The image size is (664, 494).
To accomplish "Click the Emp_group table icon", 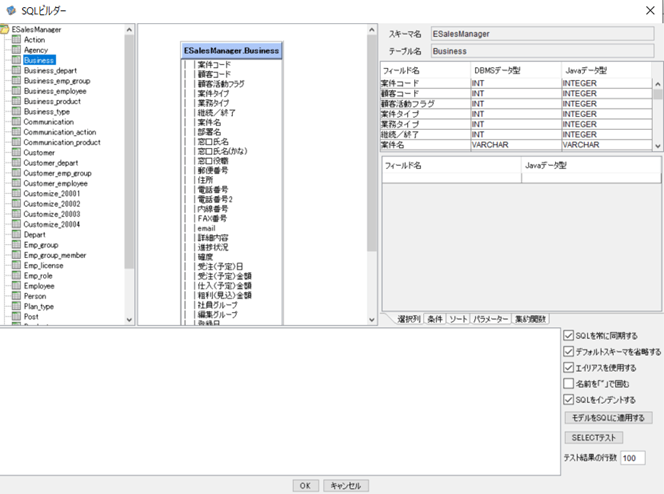I will click(17, 245).
